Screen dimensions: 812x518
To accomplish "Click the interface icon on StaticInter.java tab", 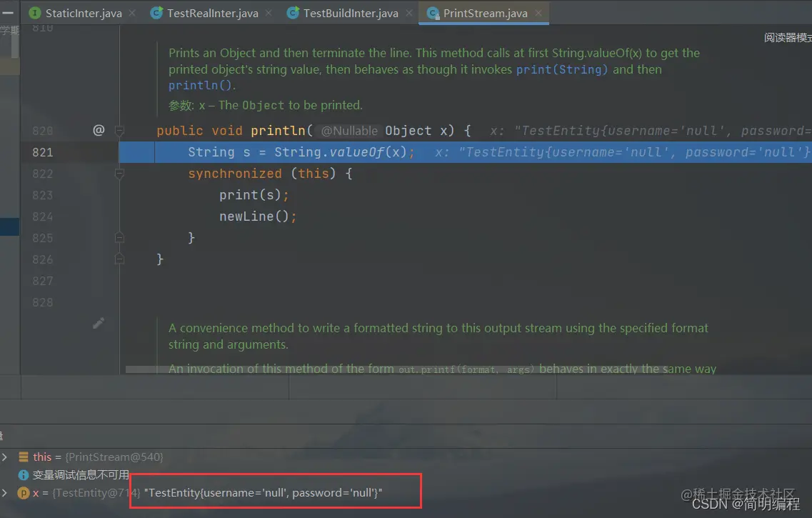I will click(x=35, y=13).
